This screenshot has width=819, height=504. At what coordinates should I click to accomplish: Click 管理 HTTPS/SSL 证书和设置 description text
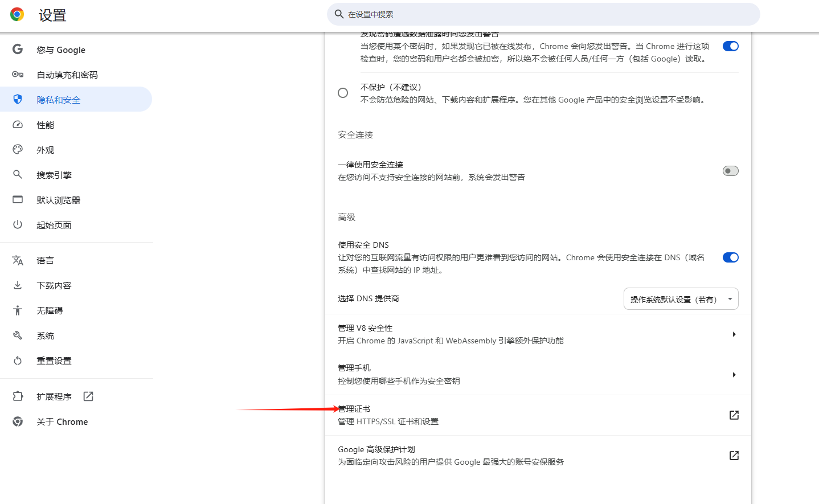[x=388, y=421]
